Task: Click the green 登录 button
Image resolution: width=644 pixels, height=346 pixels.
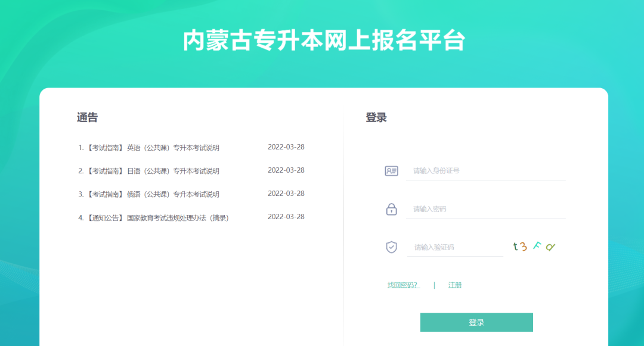Action: tap(476, 322)
